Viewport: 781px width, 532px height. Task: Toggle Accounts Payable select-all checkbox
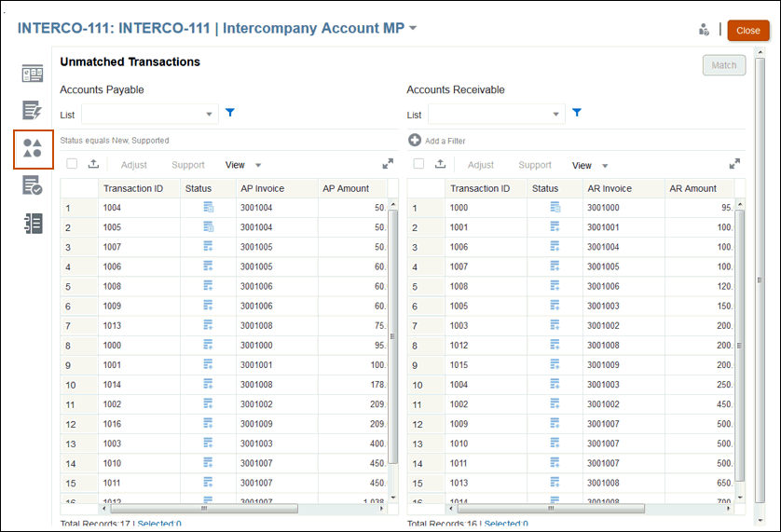coord(72,164)
